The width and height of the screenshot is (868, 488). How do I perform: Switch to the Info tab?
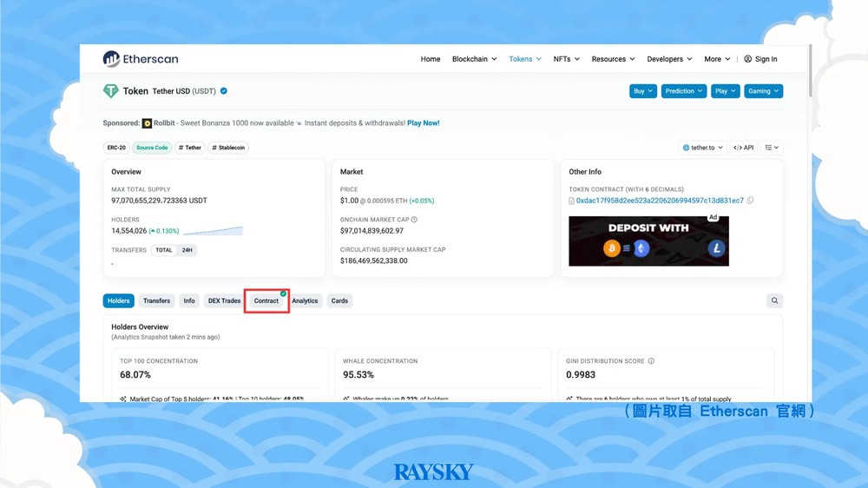click(x=189, y=300)
